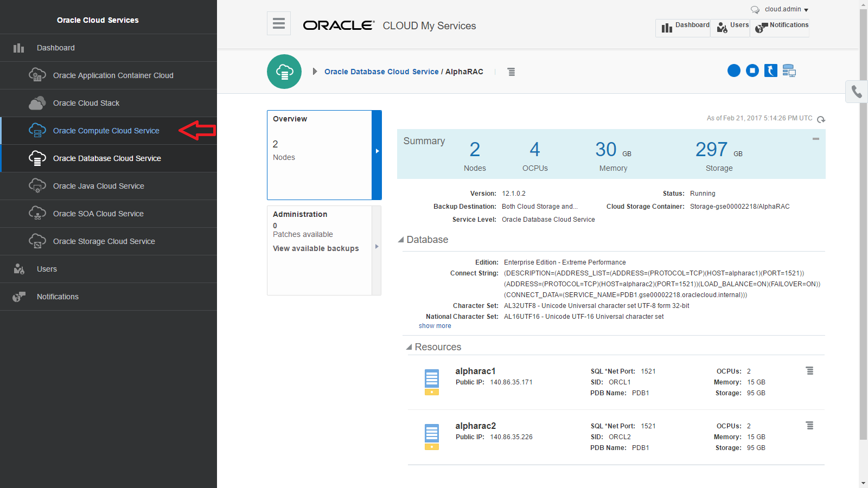Click the solid blue start circle icon
868x488 pixels.
[x=734, y=70]
